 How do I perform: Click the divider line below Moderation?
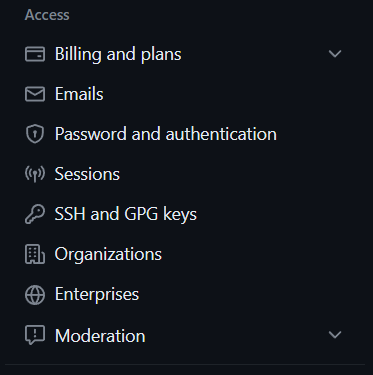(185, 364)
